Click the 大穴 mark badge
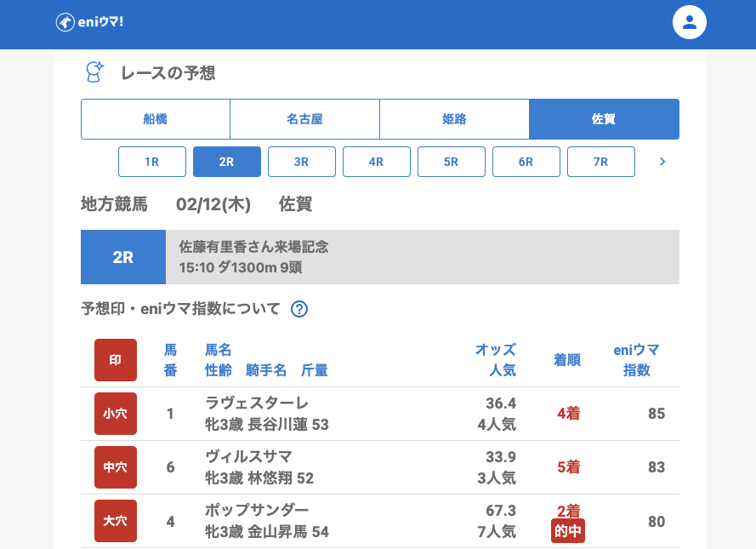 tap(115, 521)
